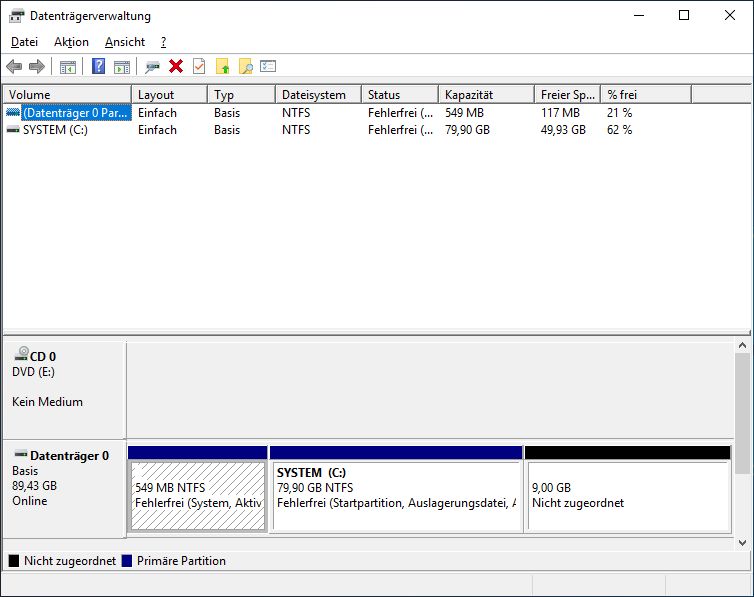The image size is (754, 597).
Task: Sort by the Volume column header
Action: tap(67, 95)
